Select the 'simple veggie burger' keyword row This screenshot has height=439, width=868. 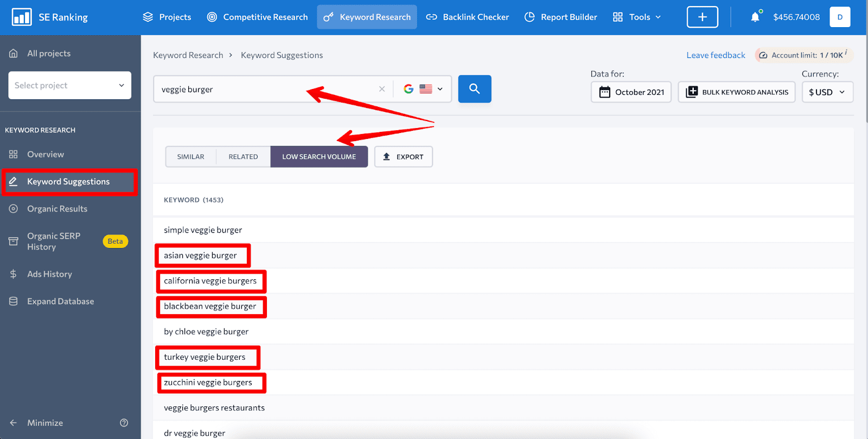tap(503, 230)
